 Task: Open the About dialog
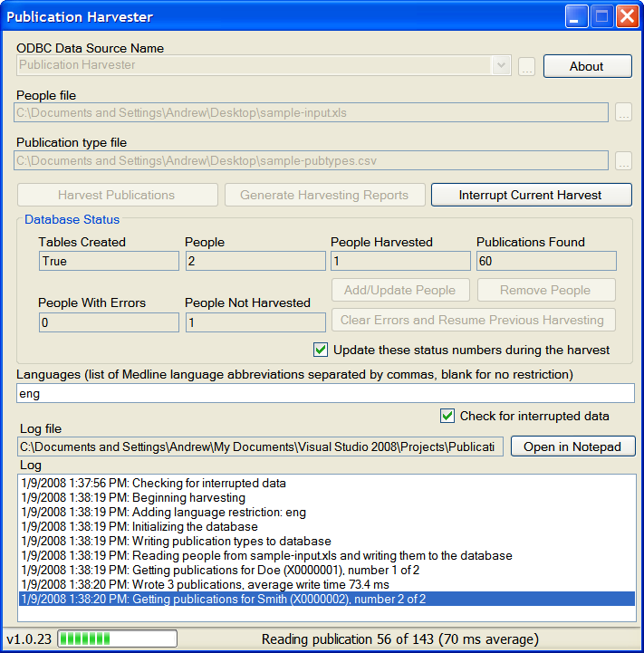(x=587, y=66)
